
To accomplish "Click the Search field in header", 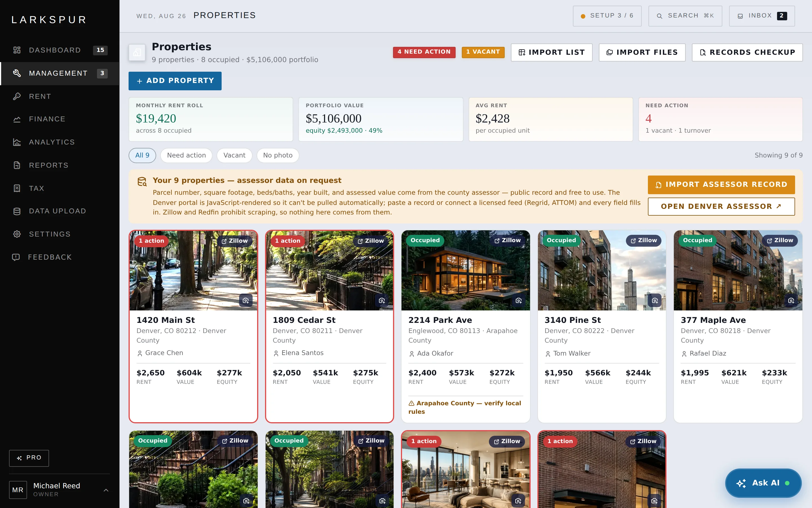I will pyautogui.click(x=685, y=16).
